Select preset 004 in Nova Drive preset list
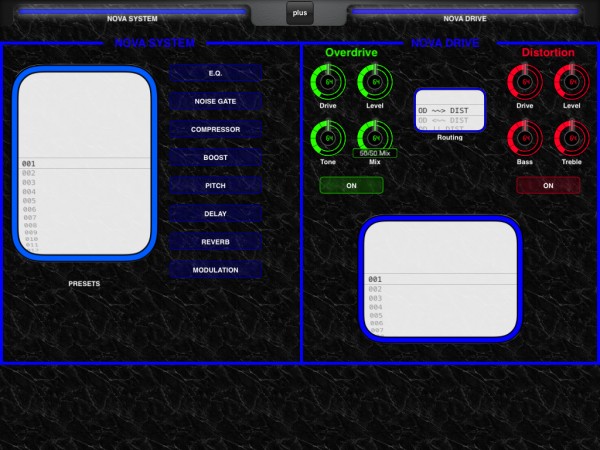Screen dimensions: 600x450 point(440,307)
